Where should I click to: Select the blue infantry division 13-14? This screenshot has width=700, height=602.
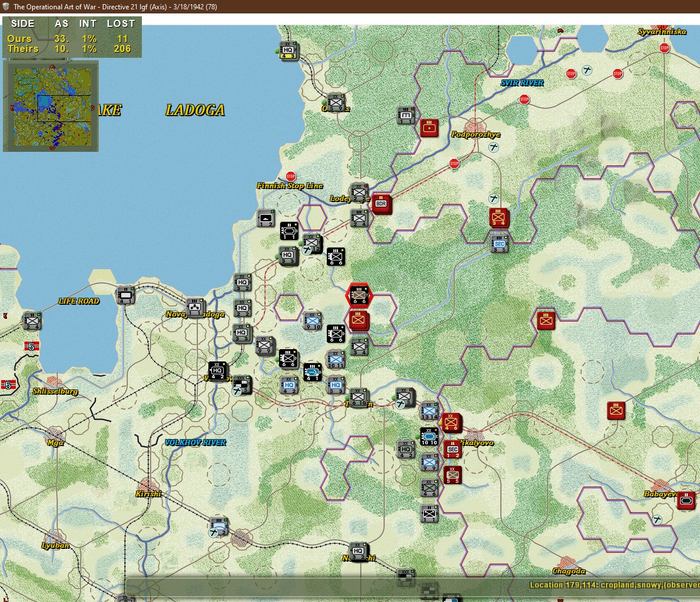point(429,411)
